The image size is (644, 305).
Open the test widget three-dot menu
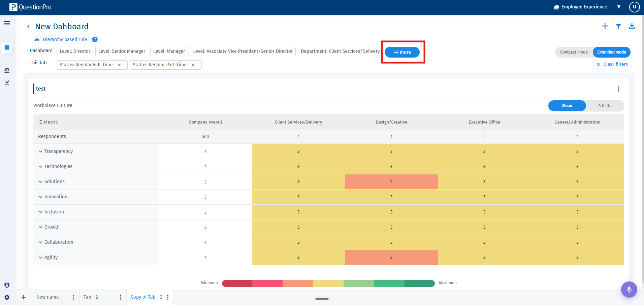pos(618,89)
